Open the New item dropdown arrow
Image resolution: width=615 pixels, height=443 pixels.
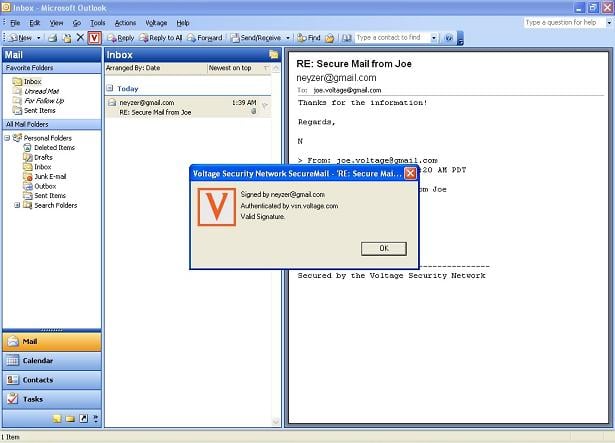pyautogui.click(x=38, y=38)
